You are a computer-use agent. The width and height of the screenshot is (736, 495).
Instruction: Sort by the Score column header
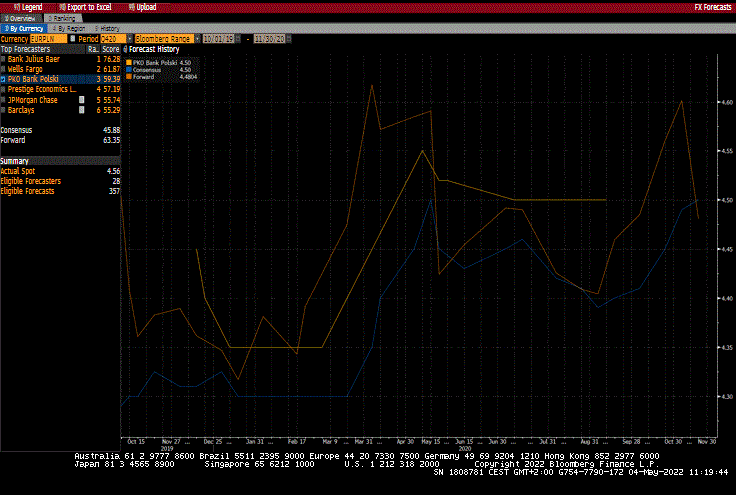click(110, 48)
